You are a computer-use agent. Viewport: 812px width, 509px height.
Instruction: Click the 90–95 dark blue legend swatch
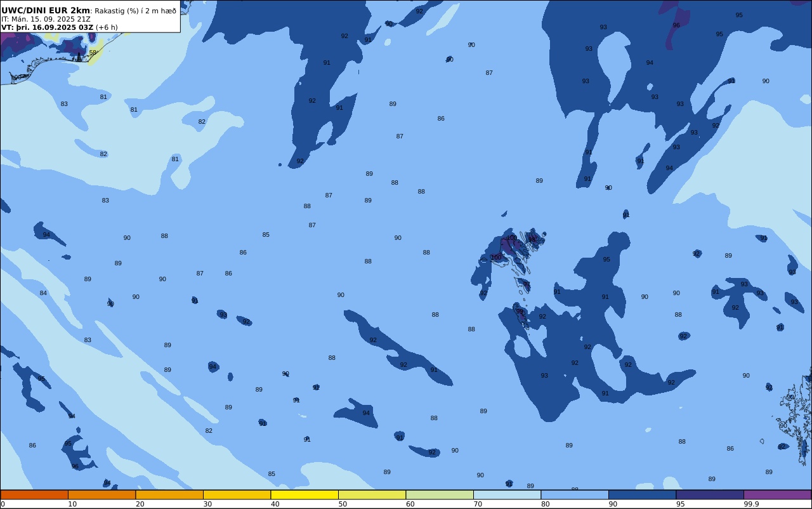tap(642, 494)
